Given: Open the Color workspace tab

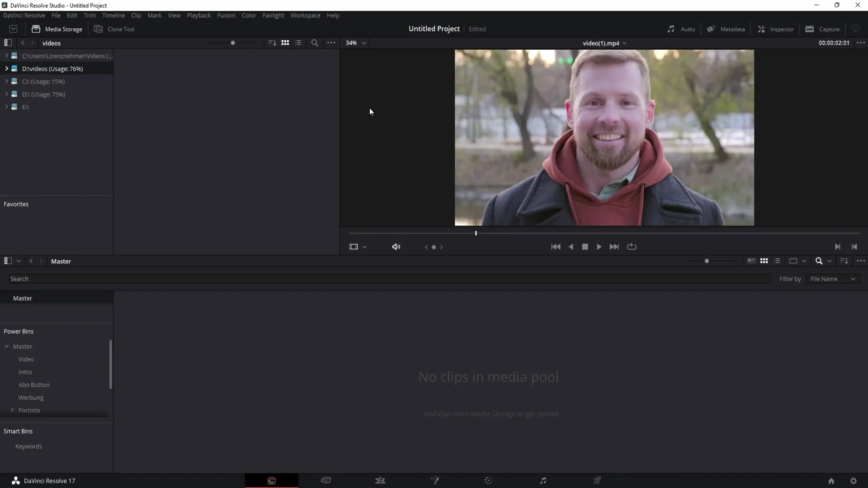Looking at the screenshot, I should tap(488, 481).
